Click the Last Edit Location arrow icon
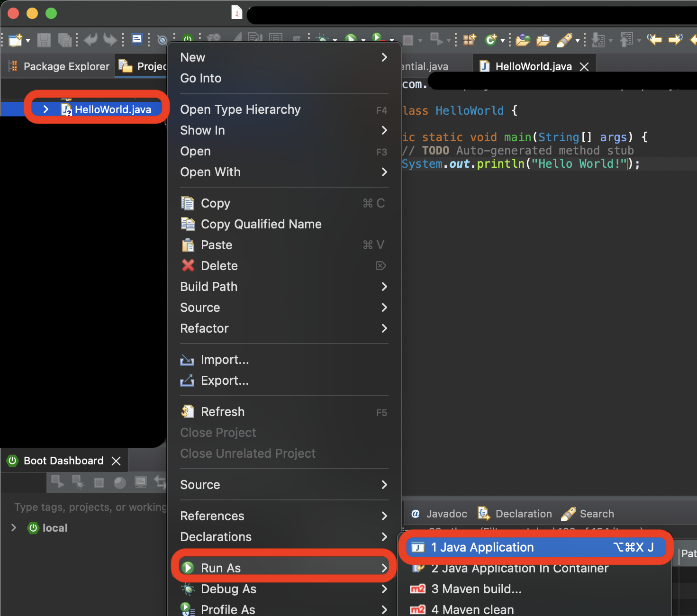The image size is (697, 616). pos(654,40)
